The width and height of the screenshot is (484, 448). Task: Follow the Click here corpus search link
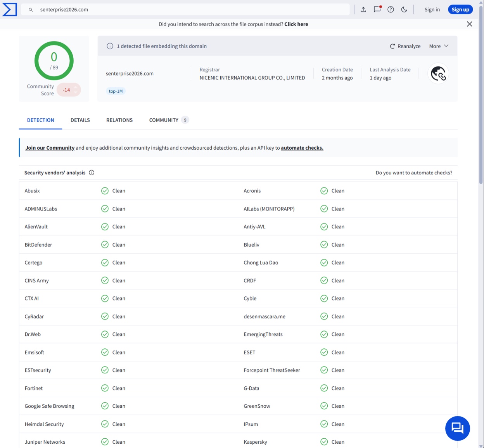296,24
